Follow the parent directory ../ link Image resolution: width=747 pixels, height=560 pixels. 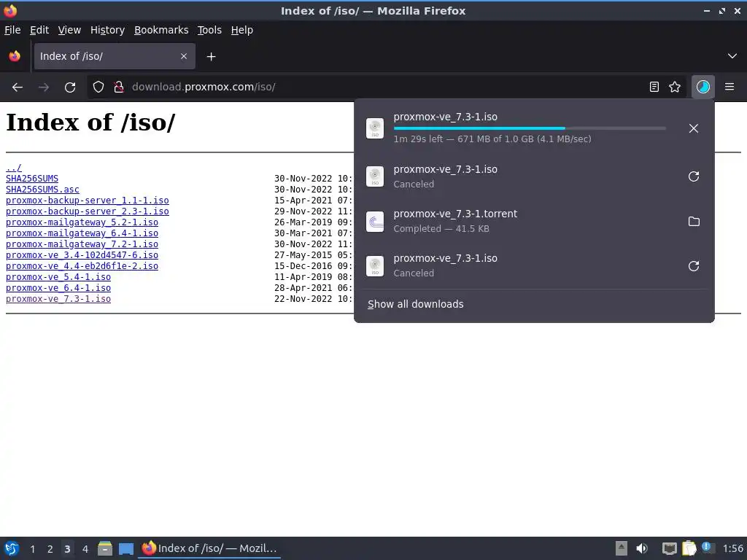pyautogui.click(x=13, y=168)
